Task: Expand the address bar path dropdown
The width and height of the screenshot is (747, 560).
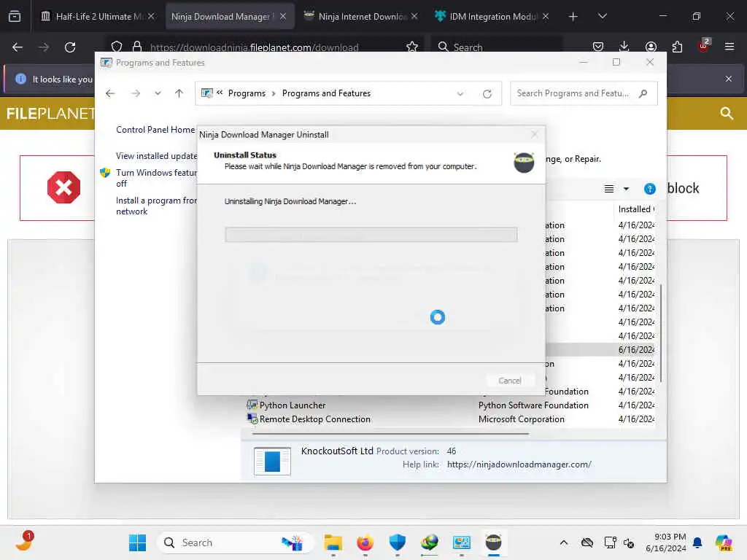Action: pyautogui.click(x=460, y=94)
